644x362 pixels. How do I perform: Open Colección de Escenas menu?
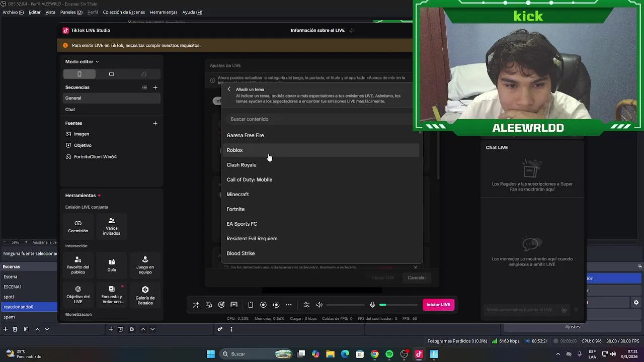(x=124, y=12)
